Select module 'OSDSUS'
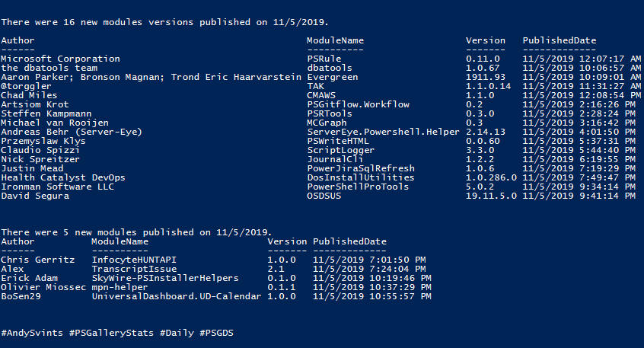Screen dimensions: 644x348 pyautogui.click(x=324, y=196)
